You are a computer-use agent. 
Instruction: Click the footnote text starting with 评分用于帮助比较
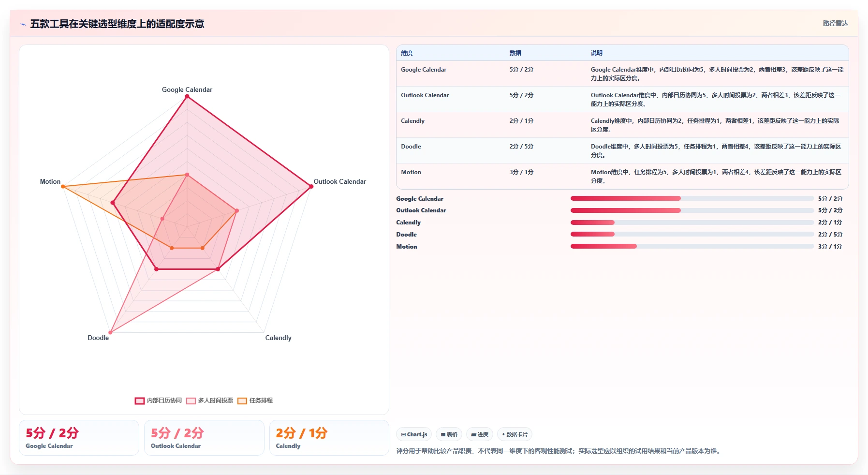point(559,451)
